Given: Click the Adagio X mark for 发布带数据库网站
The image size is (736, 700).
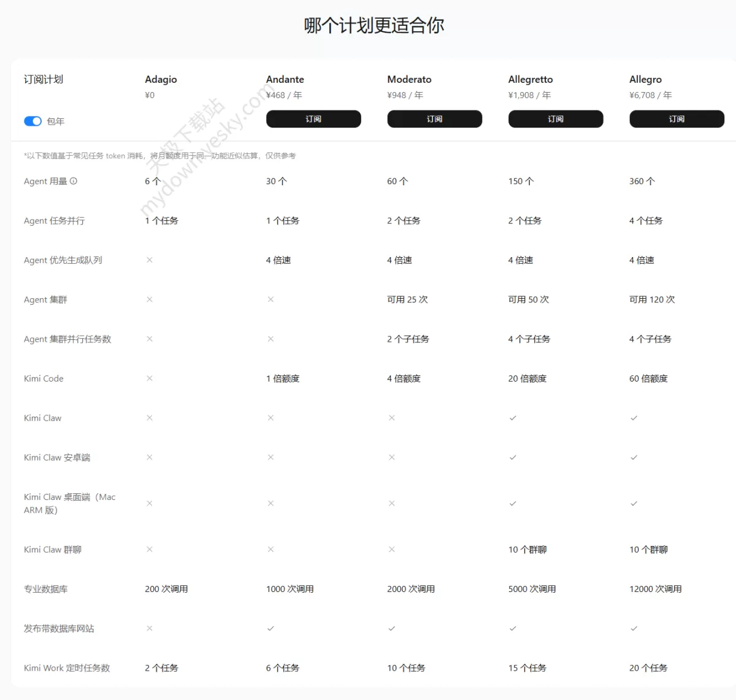Looking at the screenshot, I should coord(149,628).
